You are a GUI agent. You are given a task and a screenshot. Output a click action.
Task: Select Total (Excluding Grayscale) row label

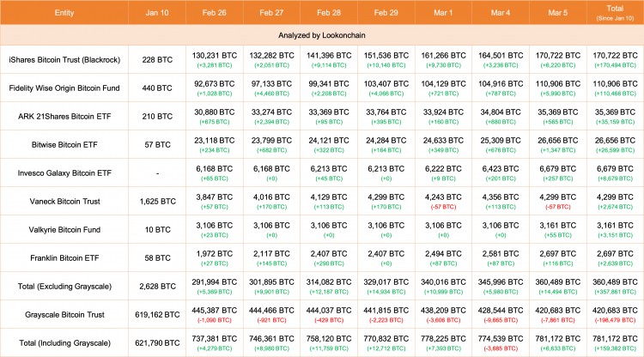(x=64, y=286)
